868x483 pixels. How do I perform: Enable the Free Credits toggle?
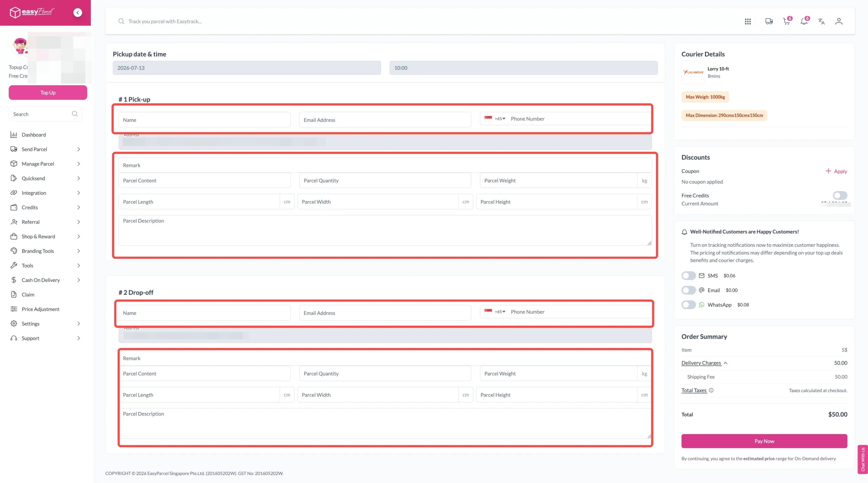click(840, 195)
